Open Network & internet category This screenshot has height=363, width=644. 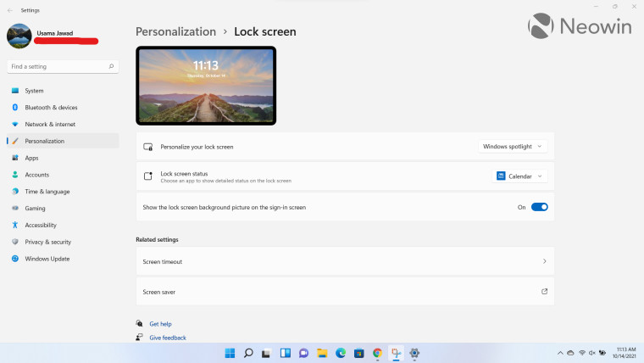pyautogui.click(x=63, y=124)
